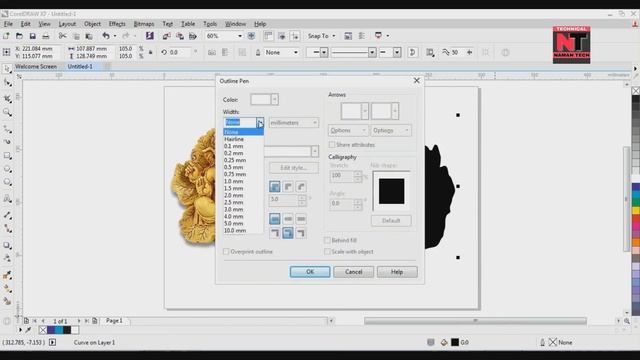Screen dimensions: 640x360
Task: Select the Shape edit tool
Action: click(7, 83)
